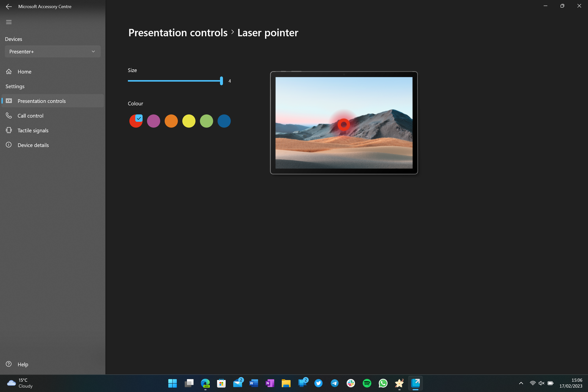Click the Home house icon

(9, 72)
